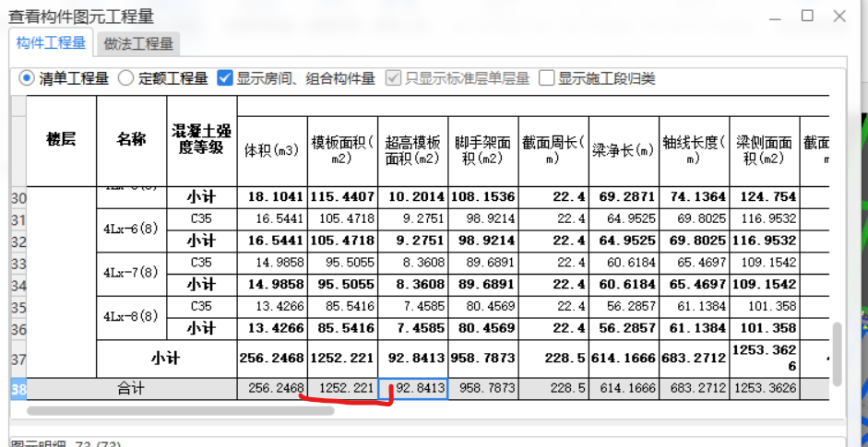868x447 pixels.
Task: Click 1252.221 cell in the 合计 row
Action: (x=342, y=390)
